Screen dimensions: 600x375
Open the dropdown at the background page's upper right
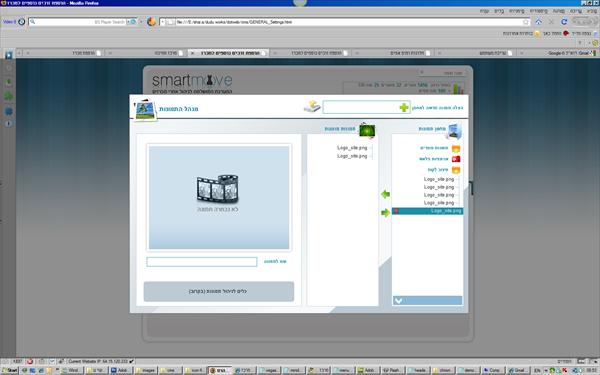point(441,73)
